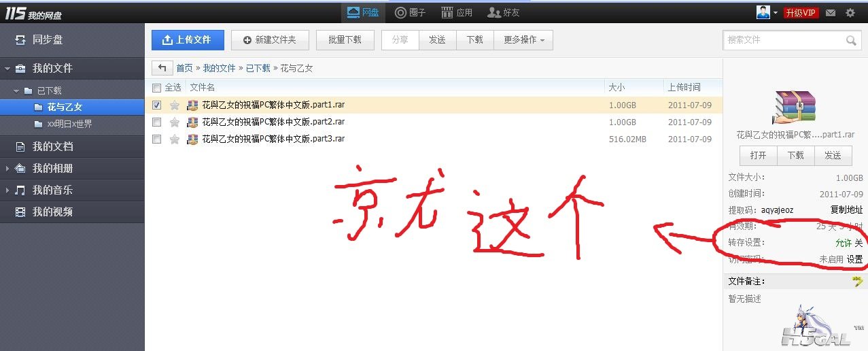Open 我的音乐 in the sidebar
The image size is (868, 351).
pyautogui.click(x=52, y=190)
